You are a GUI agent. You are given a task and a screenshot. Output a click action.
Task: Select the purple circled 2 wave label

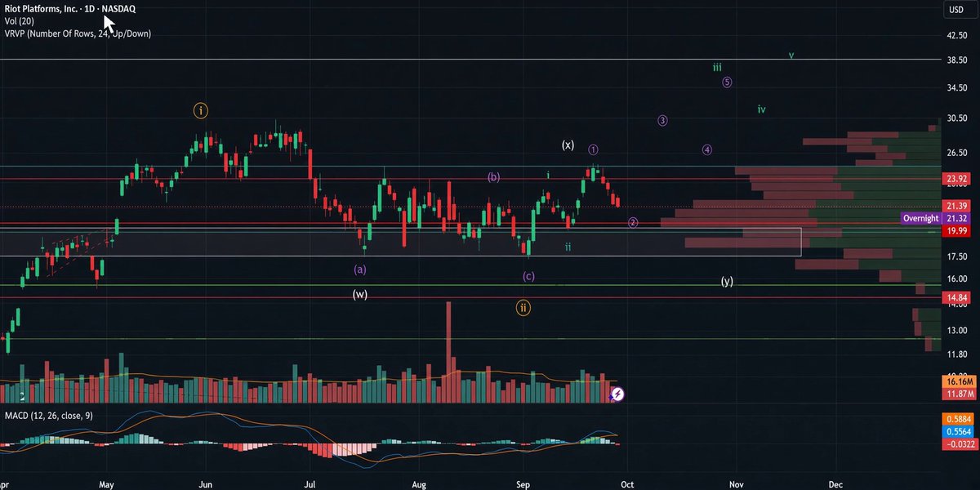click(x=633, y=222)
